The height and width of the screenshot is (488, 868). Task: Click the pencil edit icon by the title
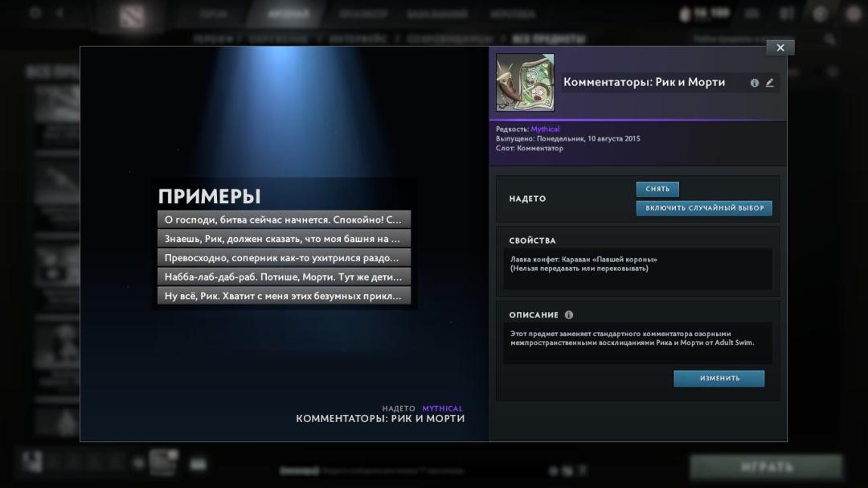(769, 83)
